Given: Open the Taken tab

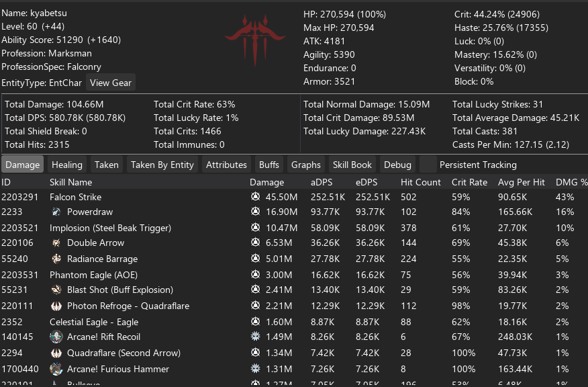Looking at the screenshot, I should click(x=107, y=165).
